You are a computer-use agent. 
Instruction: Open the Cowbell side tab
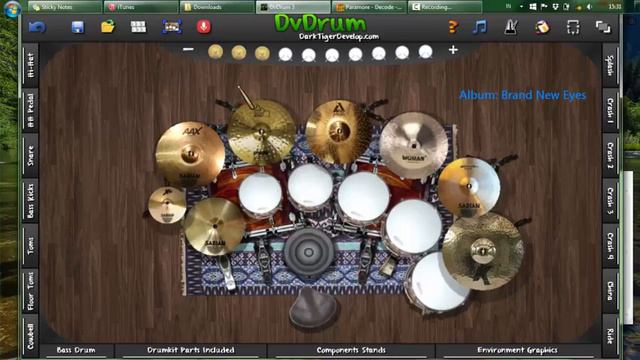pyautogui.click(x=31, y=336)
